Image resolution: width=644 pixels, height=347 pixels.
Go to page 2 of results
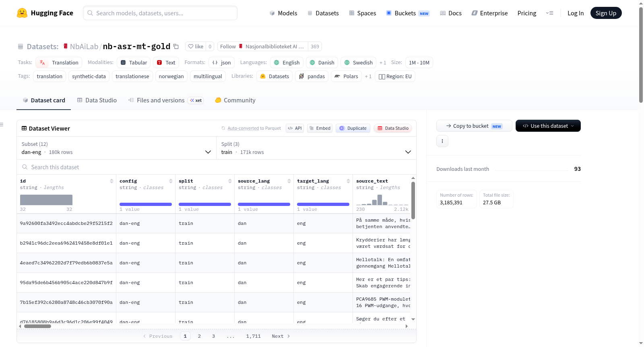pyautogui.click(x=199, y=336)
